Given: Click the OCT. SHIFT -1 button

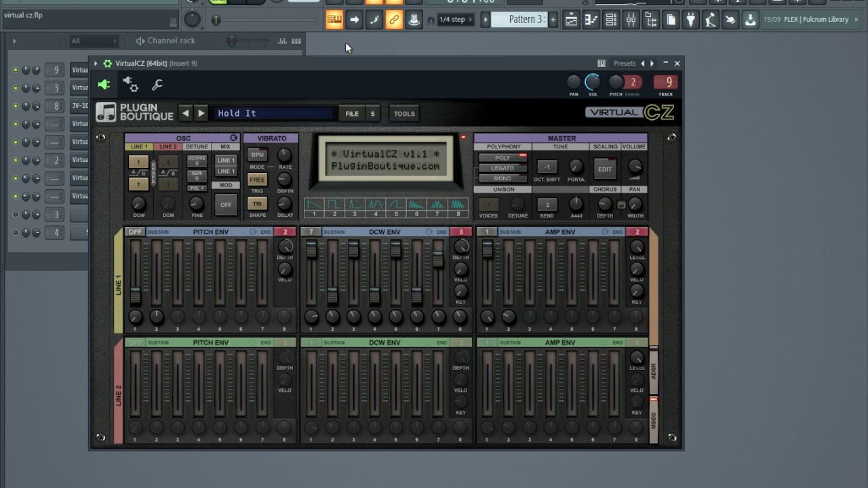Looking at the screenshot, I should (547, 167).
